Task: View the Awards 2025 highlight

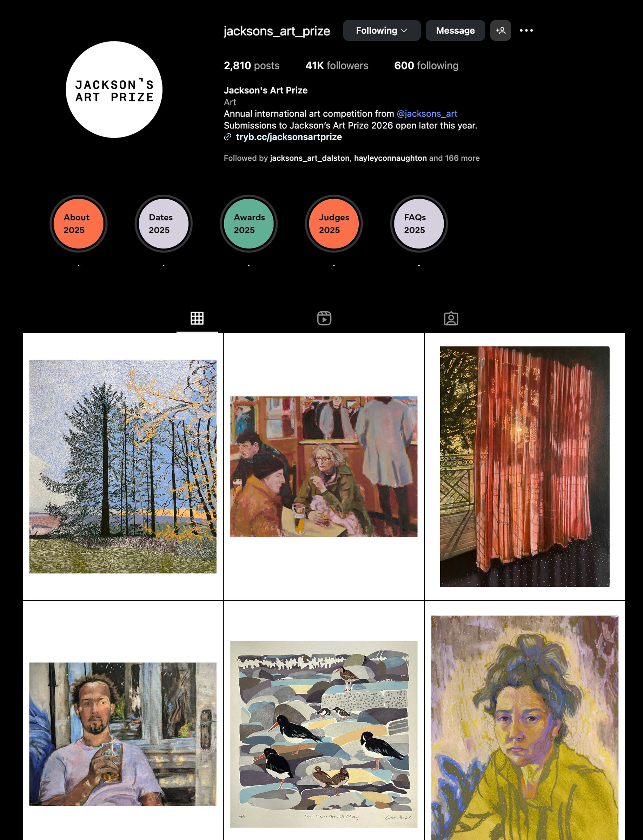Action: point(249,224)
